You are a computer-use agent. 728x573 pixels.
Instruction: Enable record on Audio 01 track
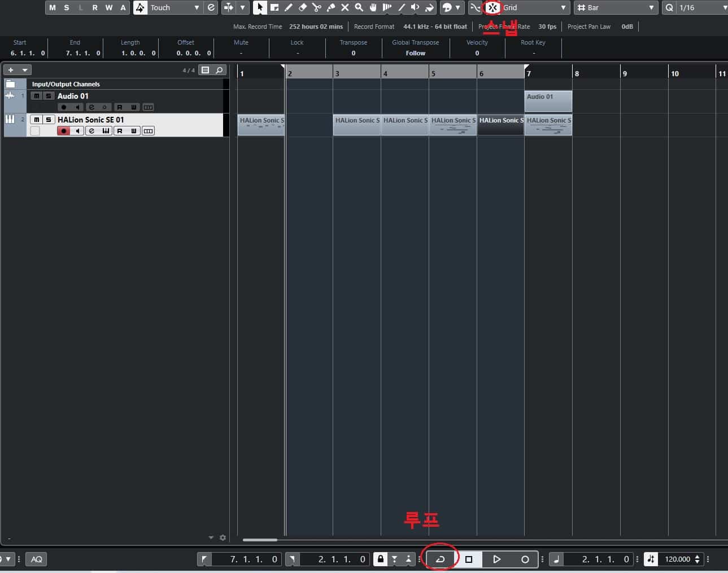(64, 107)
